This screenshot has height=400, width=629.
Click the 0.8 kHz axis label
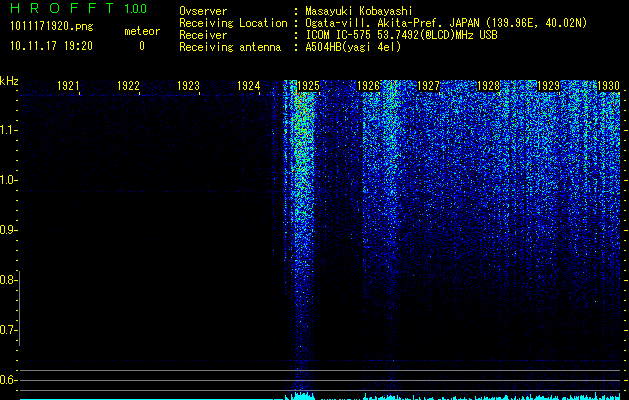point(8,280)
